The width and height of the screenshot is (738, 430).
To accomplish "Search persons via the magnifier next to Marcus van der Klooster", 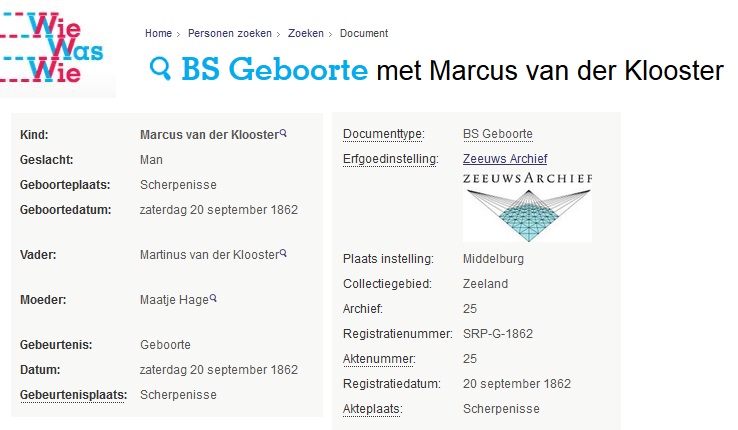I will pos(283,133).
